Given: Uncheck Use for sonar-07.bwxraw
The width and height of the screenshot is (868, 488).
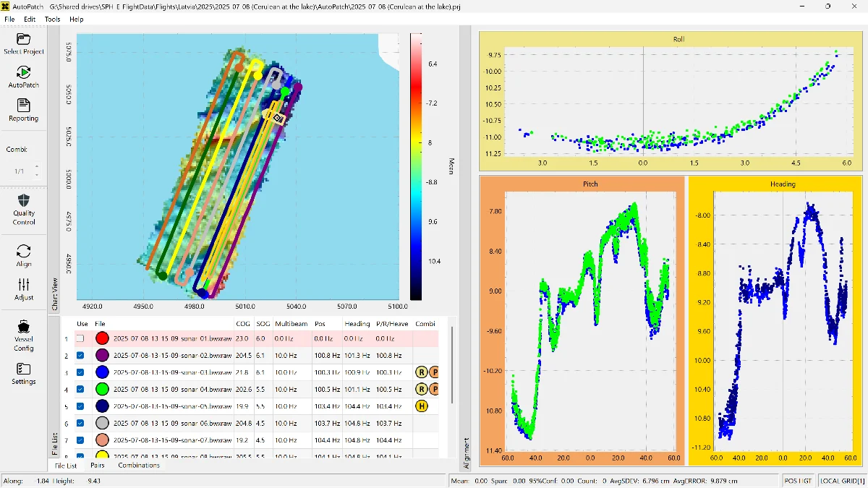Looking at the screenshot, I should tap(80, 440).
